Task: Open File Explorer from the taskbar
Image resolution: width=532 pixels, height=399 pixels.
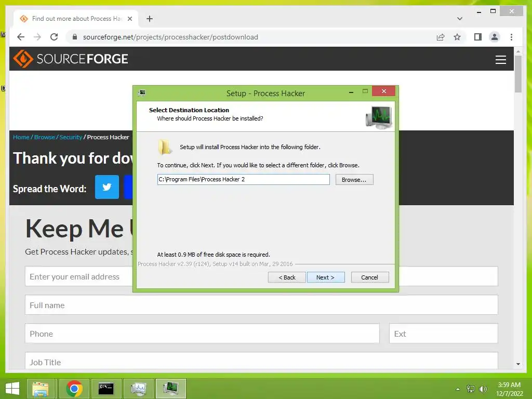Action: (x=41, y=389)
